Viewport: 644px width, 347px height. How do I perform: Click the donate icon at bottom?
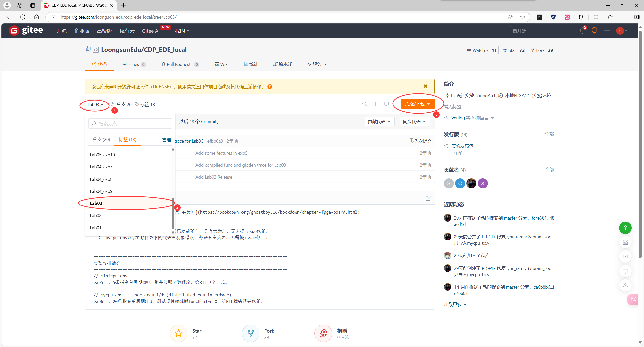(x=323, y=333)
